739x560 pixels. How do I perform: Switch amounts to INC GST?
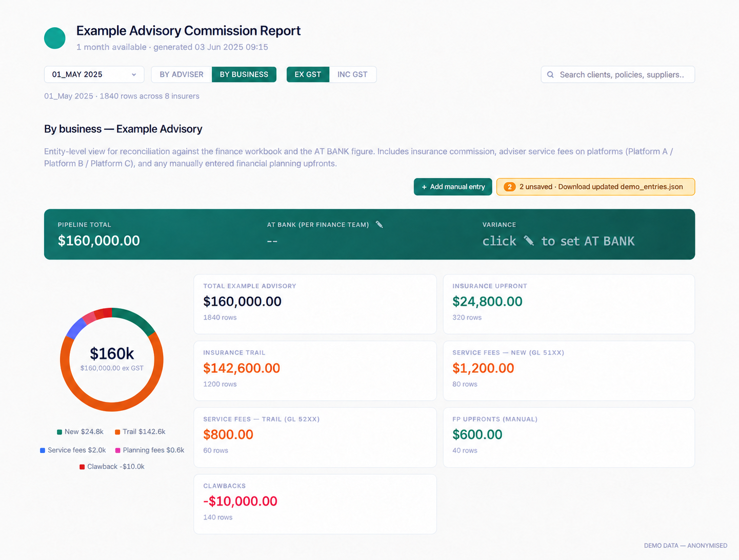tap(352, 74)
